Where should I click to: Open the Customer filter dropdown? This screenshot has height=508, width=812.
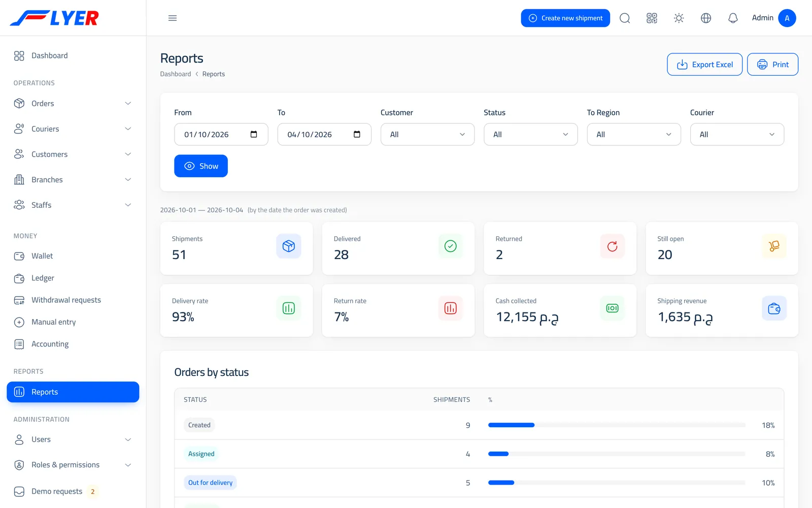(427, 135)
